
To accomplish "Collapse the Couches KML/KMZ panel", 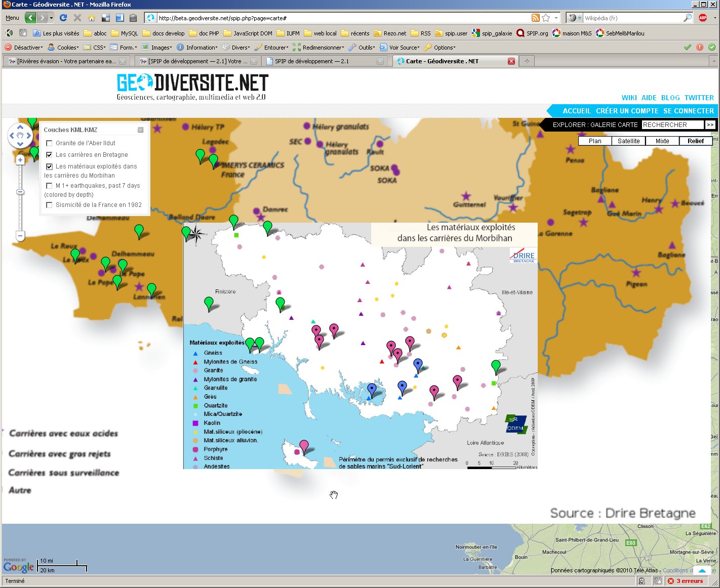I will pyautogui.click(x=141, y=130).
